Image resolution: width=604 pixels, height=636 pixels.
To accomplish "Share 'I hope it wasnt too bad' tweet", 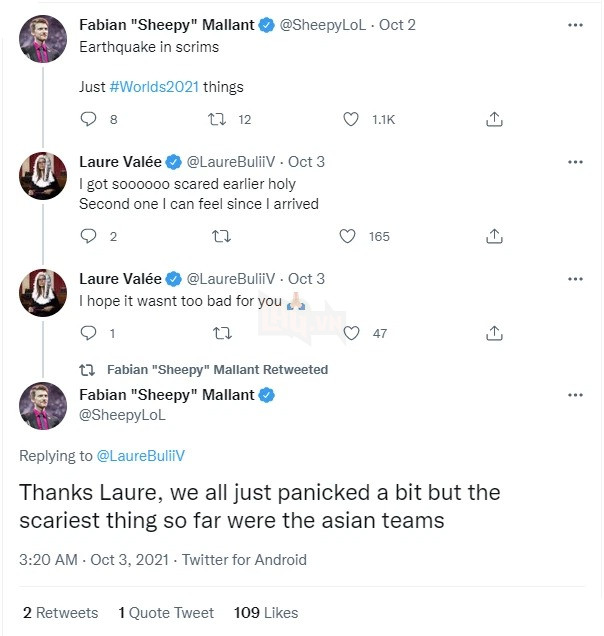I will 493,333.
